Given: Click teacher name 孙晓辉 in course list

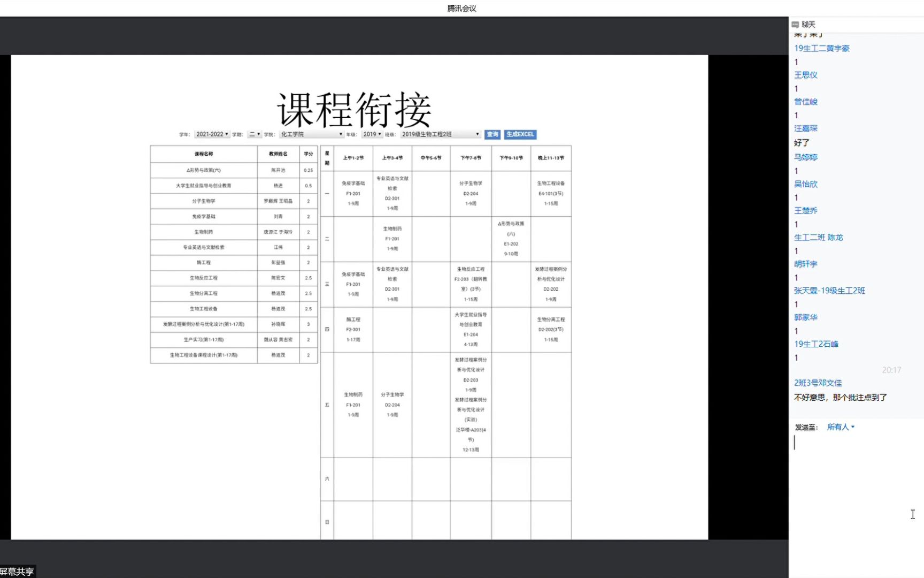Looking at the screenshot, I should tap(278, 324).
